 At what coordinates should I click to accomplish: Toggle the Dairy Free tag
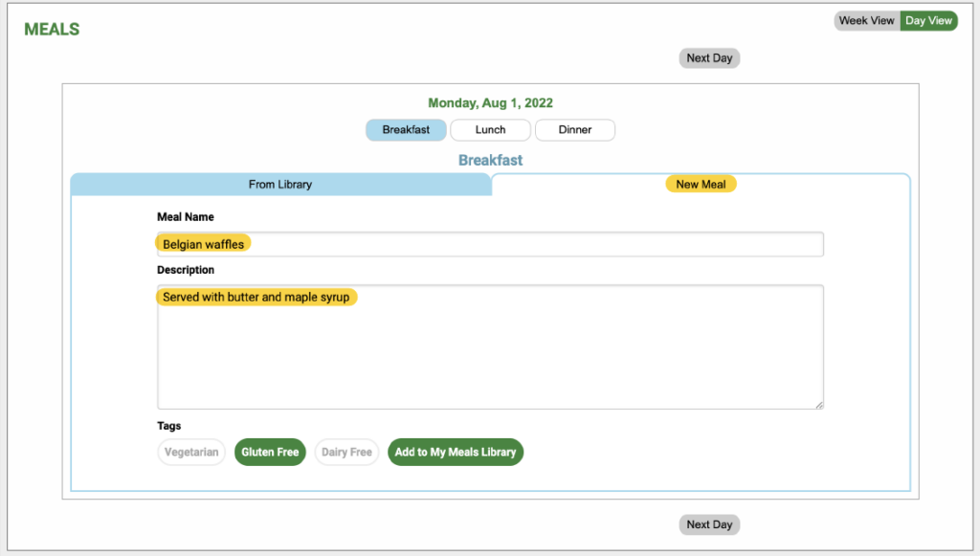tap(346, 453)
